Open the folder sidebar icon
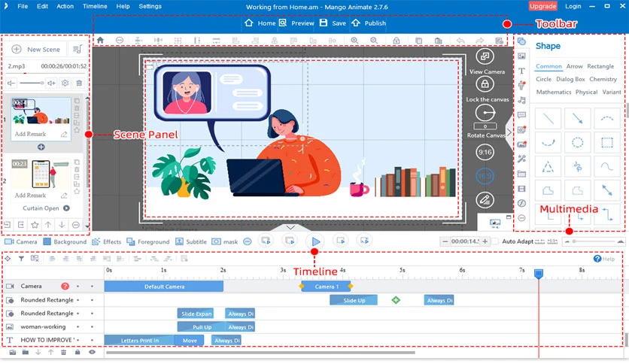Image resolution: width=629 pixels, height=364 pixels. click(x=521, y=174)
